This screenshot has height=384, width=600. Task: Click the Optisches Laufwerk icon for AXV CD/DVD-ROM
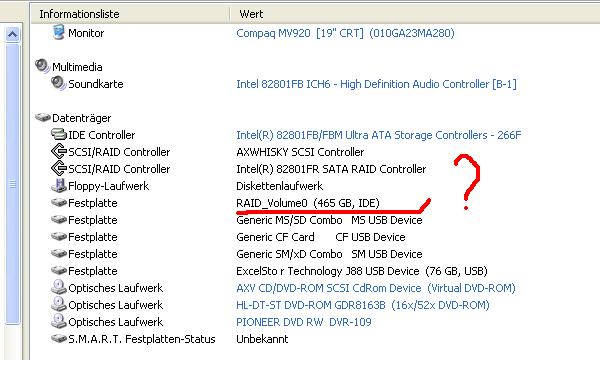(x=59, y=287)
